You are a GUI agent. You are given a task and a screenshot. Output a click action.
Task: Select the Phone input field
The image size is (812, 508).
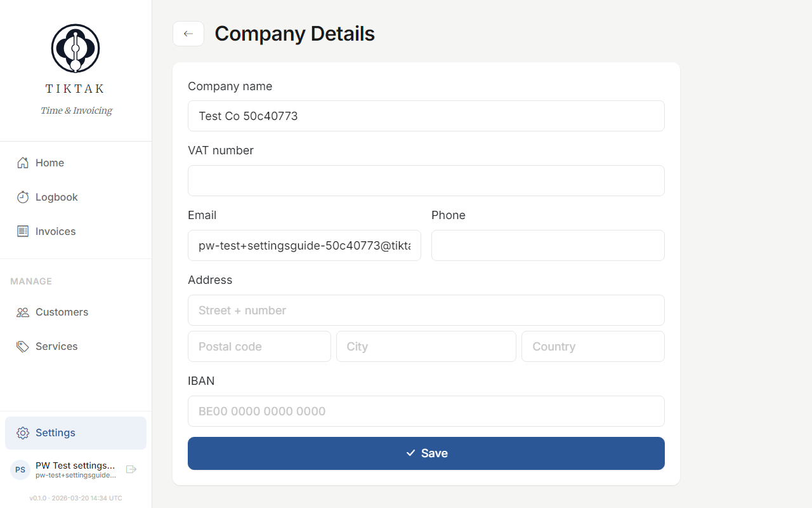pyautogui.click(x=547, y=245)
